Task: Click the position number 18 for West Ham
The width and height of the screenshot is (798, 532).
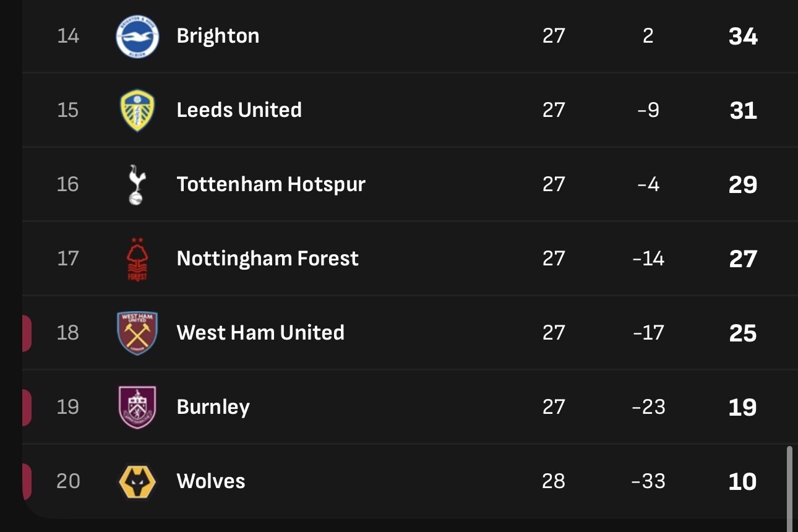Action: 68,333
